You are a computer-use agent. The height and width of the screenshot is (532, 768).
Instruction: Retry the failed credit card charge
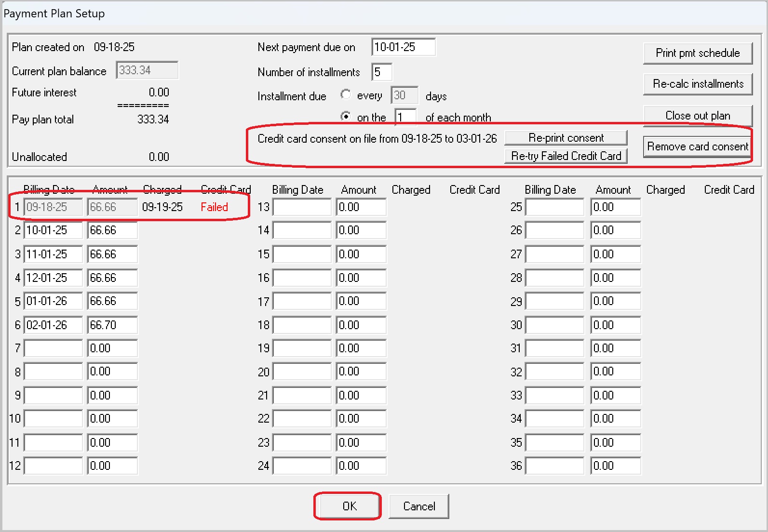pyautogui.click(x=566, y=156)
